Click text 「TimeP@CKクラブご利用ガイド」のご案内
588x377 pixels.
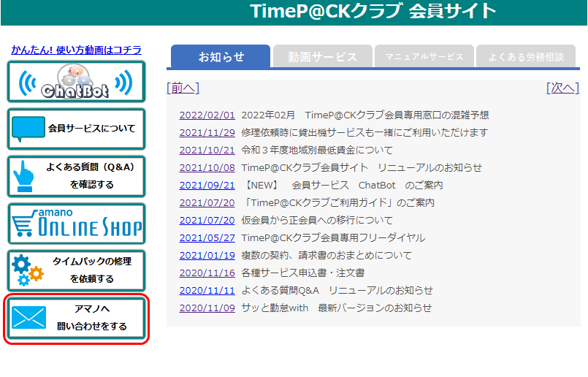pos(338,203)
